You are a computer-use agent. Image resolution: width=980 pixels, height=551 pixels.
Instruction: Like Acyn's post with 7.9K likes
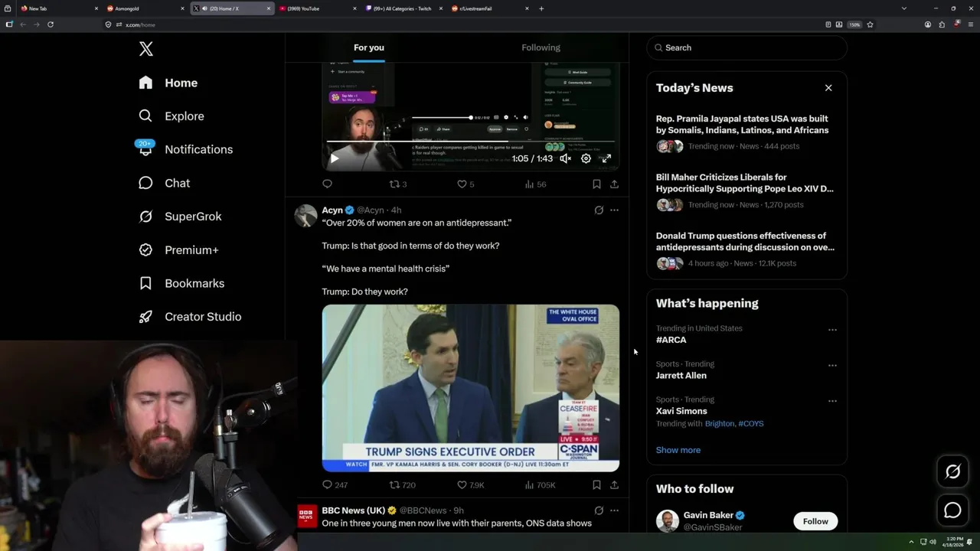[470, 485]
